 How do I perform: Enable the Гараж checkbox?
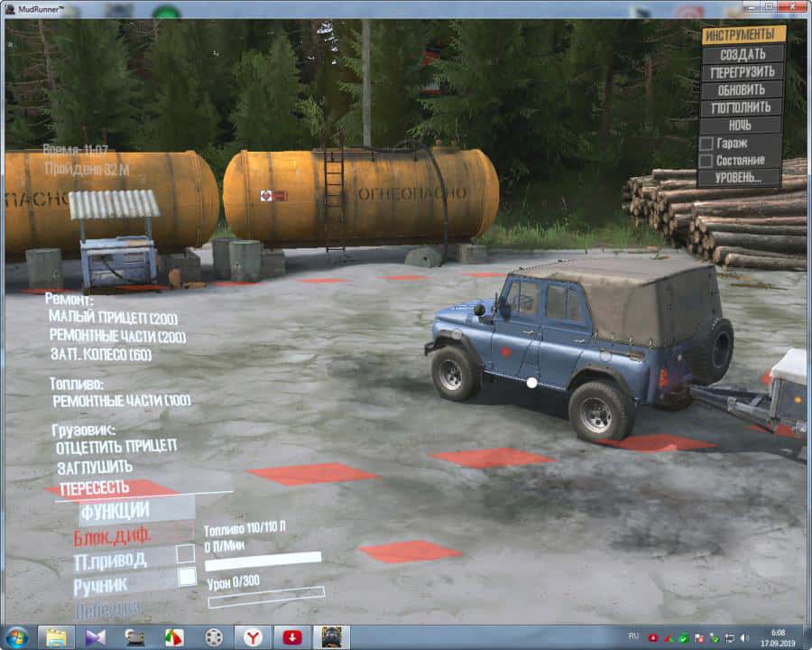pos(706,144)
